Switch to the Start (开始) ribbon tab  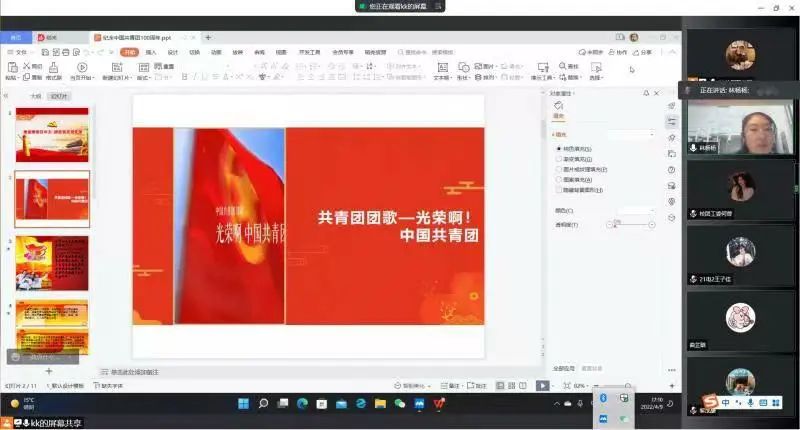[x=130, y=52]
